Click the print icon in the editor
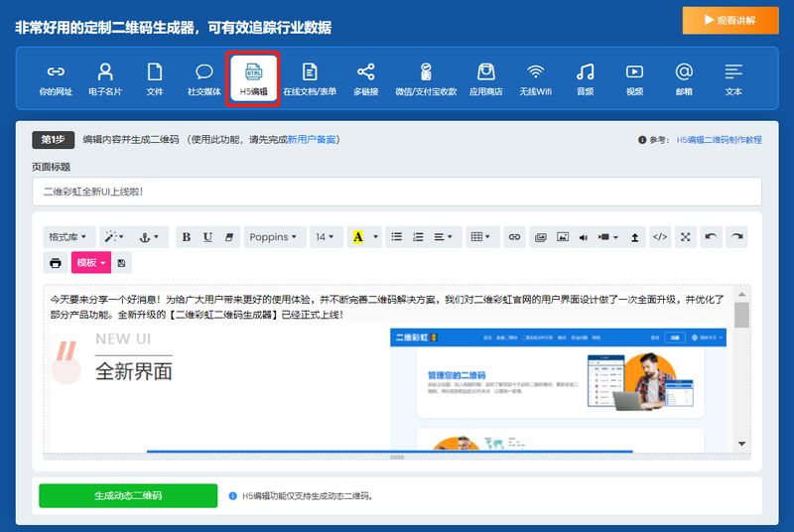This screenshot has width=794, height=532. 56,263
